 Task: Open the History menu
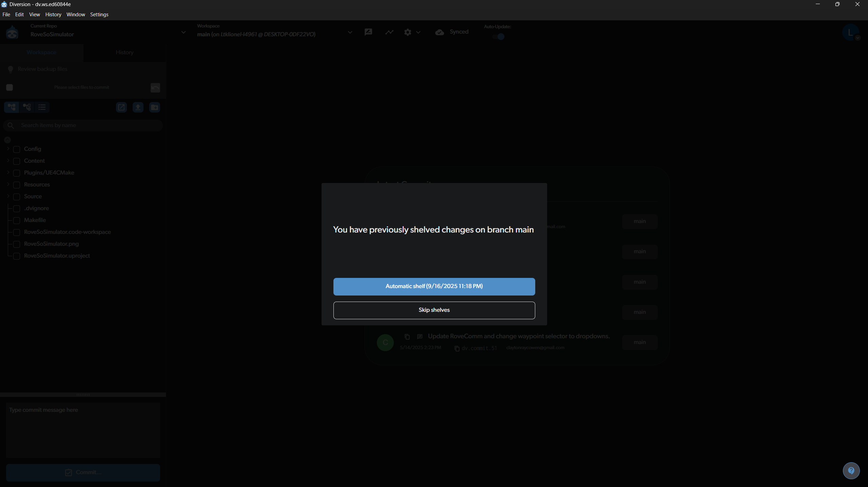pyautogui.click(x=53, y=15)
